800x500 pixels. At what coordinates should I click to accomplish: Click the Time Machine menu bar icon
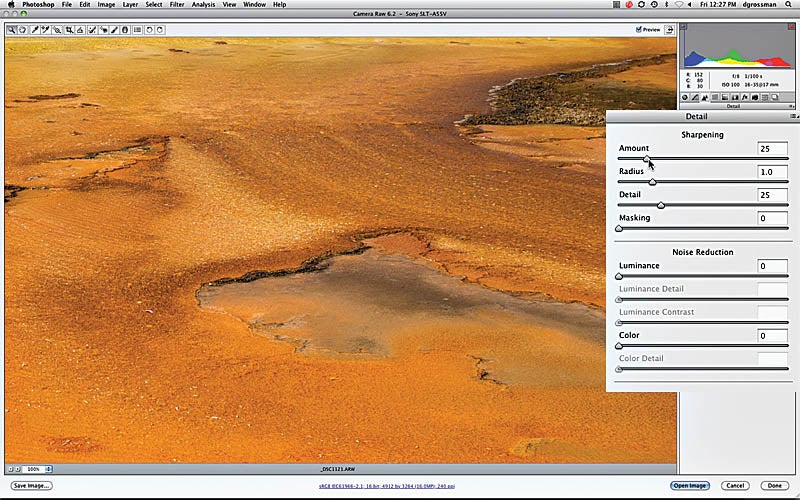coord(654,5)
